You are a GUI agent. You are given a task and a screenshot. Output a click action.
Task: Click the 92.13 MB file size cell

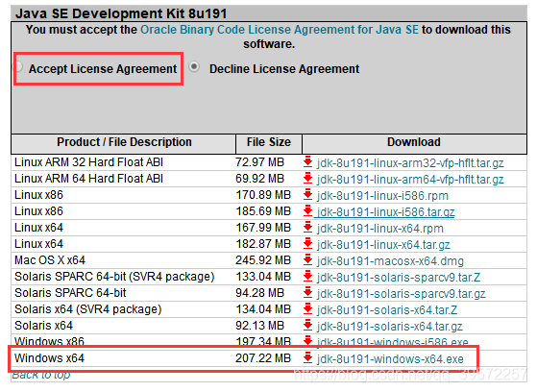pyautogui.click(x=259, y=326)
